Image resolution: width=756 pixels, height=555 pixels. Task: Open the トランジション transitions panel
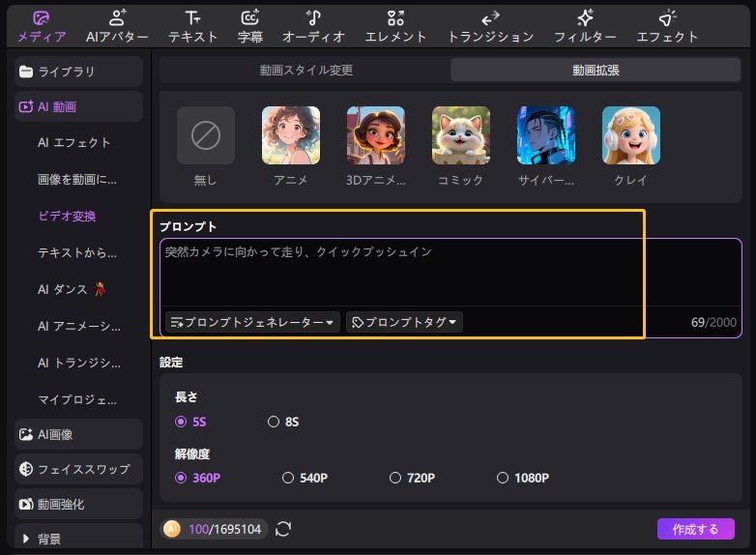tap(490, 26)
